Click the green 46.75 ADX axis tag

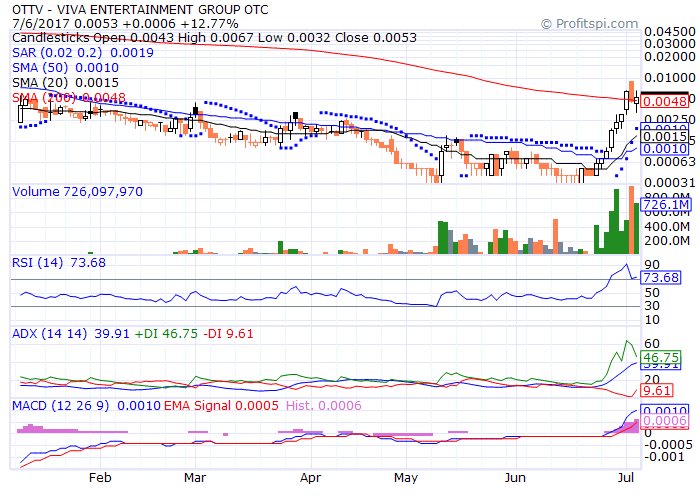coord(661,357)
